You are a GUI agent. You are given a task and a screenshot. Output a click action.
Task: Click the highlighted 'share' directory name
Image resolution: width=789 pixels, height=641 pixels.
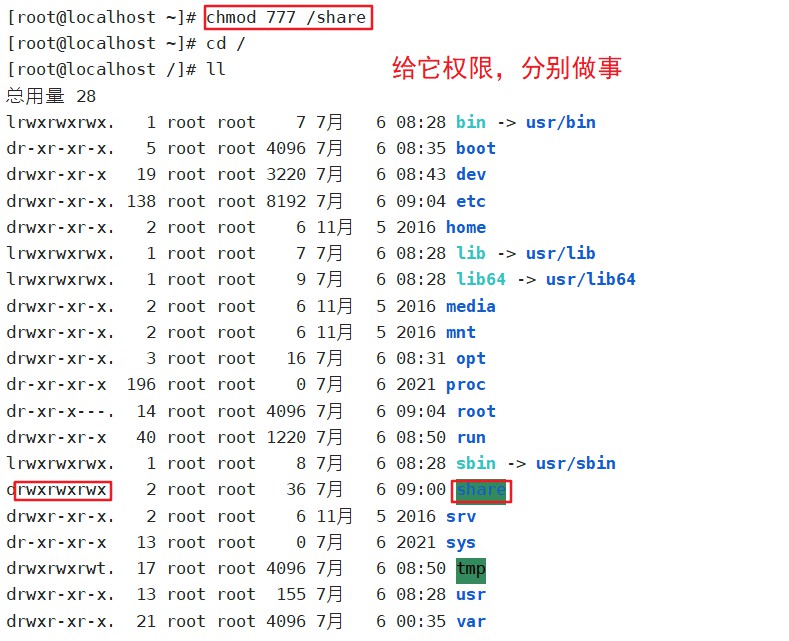[481, 491]
